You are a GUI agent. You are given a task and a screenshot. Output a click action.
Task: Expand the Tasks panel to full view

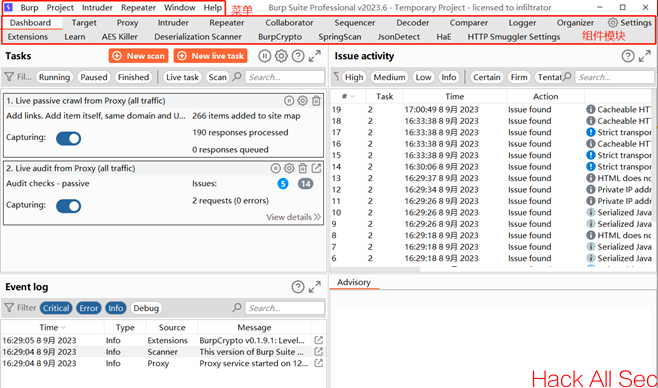(x=315, y=56)
